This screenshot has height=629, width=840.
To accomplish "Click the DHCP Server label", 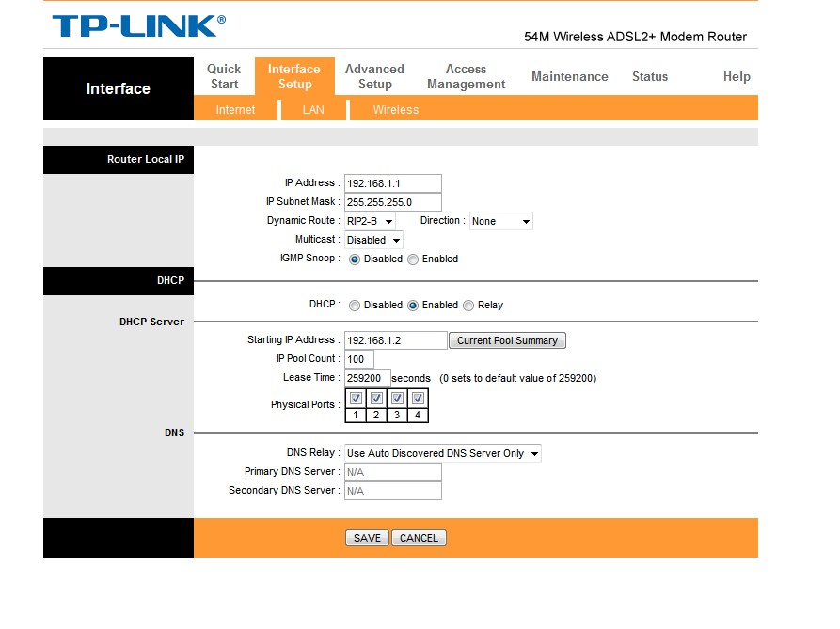I will [151, 322].
